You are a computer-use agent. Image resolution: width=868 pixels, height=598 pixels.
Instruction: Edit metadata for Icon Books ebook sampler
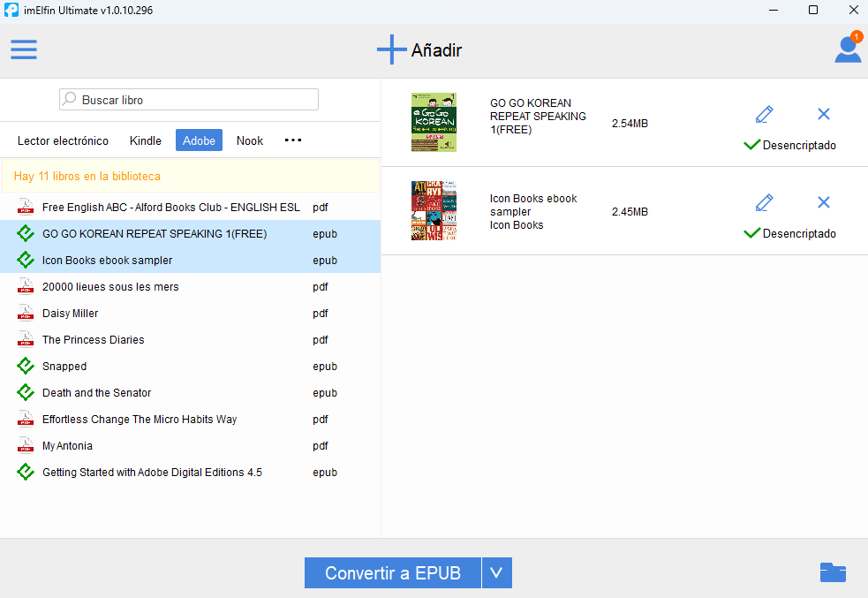(x=764, y=202)
